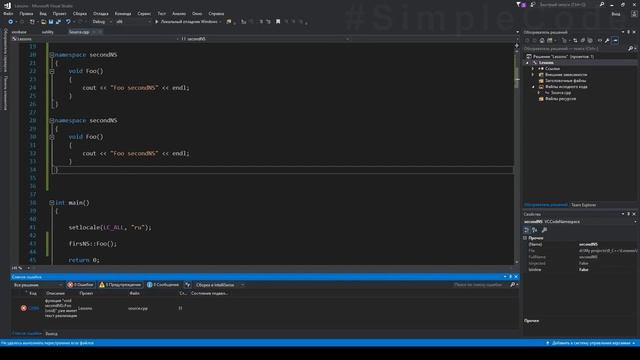This screenshot has width=640, height=360.
Task: Toggle the Предупреждения warnings filter button
Action: coord(120,285)
